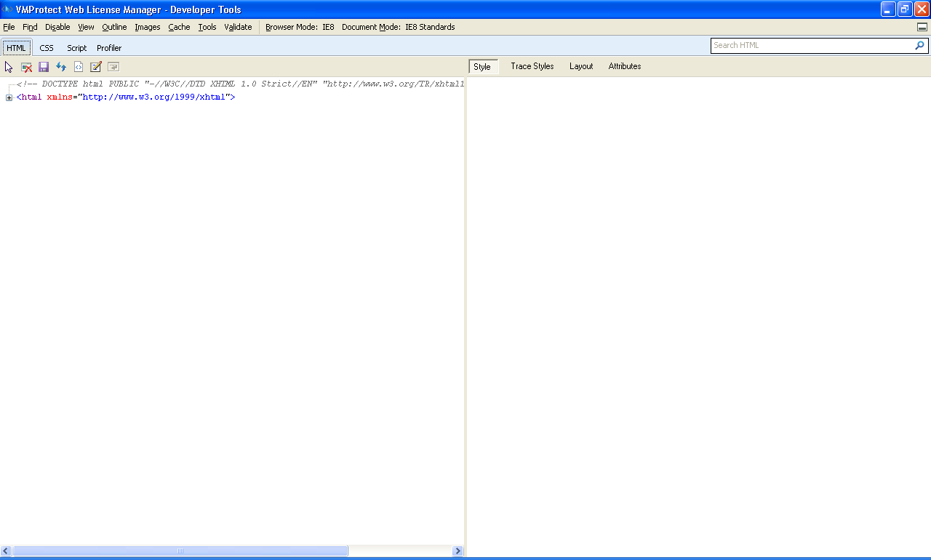
Task: Select the Style pane button
Action: tap(482, 66)
